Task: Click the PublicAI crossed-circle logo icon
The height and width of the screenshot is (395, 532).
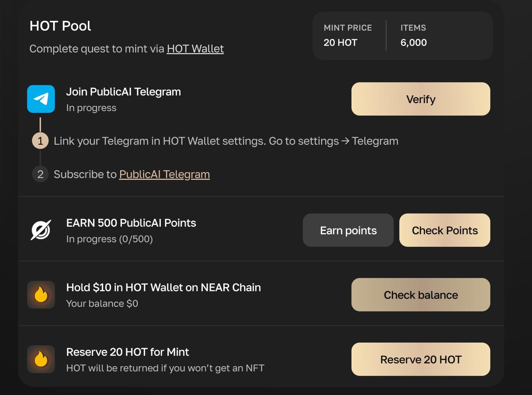Action: pos(41,230)
